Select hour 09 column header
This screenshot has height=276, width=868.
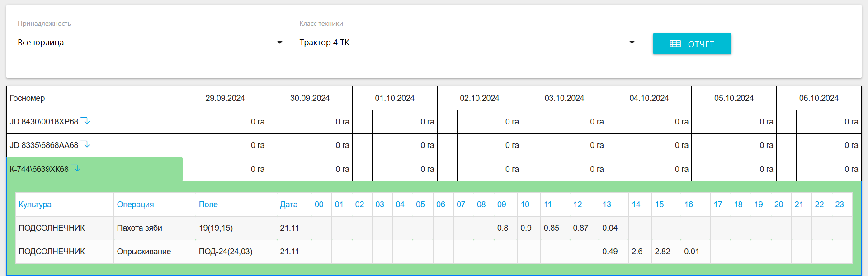pyautogui.click(x=501, y=205)
